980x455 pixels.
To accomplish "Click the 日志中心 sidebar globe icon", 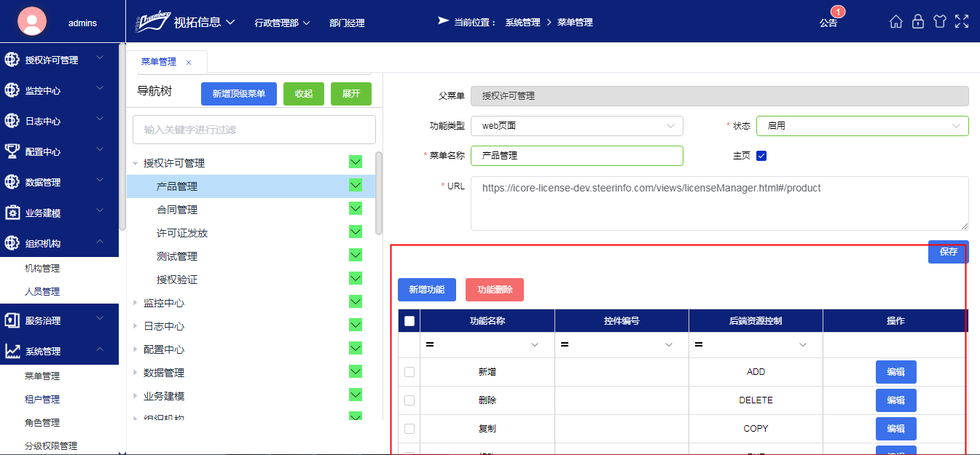I will coord(12,121).
